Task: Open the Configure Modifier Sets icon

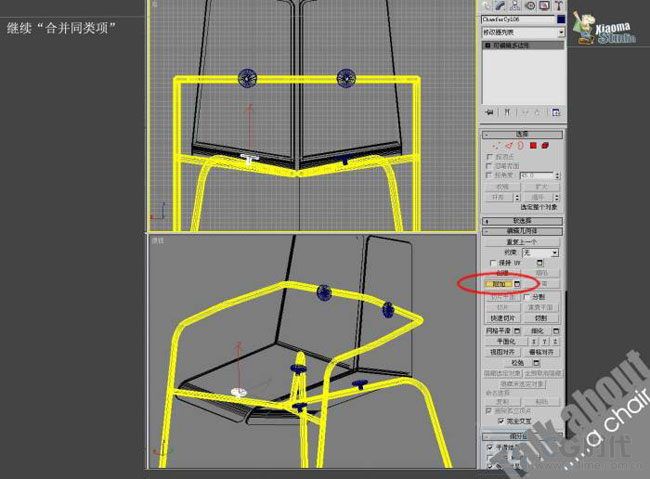Action: 556,112
